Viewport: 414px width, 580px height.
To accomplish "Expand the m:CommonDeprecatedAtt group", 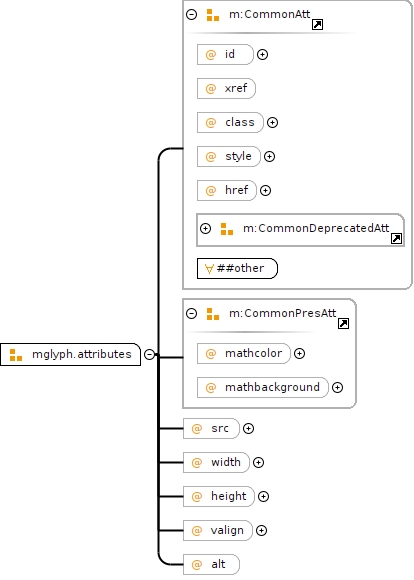I will 205,229.
